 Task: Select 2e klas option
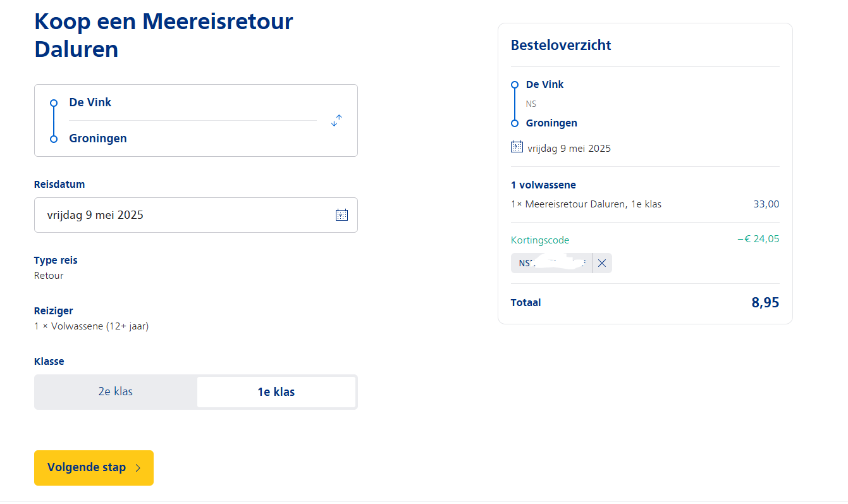[116, 391]
